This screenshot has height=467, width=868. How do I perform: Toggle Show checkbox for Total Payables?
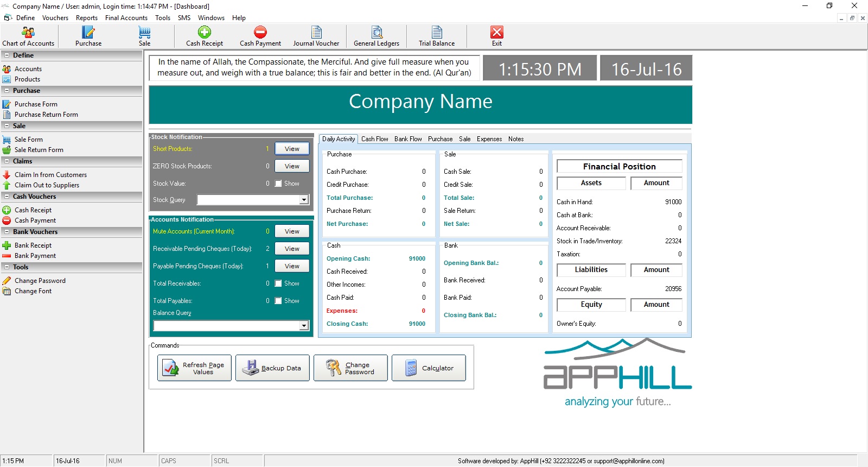coord(278,301)
